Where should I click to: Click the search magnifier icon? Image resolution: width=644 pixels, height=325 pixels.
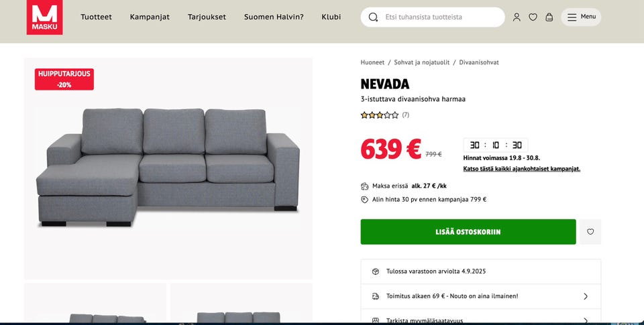[x=373, y=17]
